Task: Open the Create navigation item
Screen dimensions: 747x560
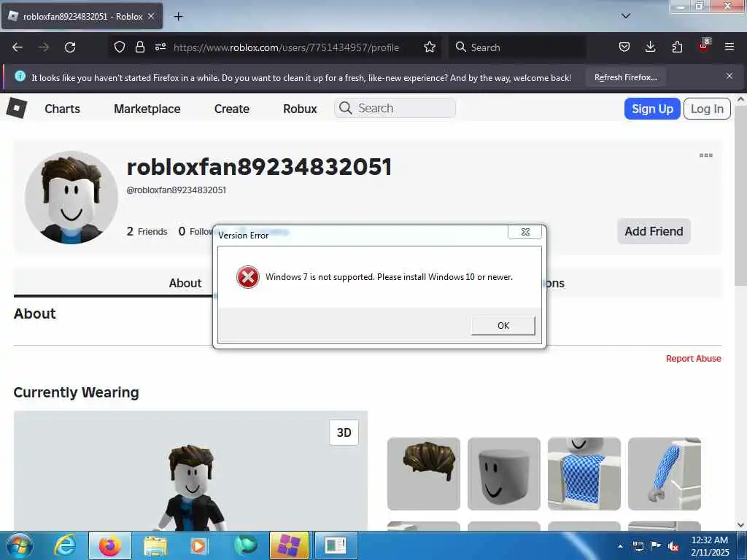Action: click(x=232, y=109)
